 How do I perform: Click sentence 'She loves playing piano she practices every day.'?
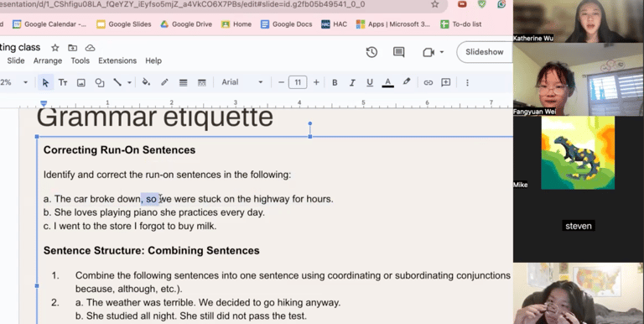tap(159, 212)
